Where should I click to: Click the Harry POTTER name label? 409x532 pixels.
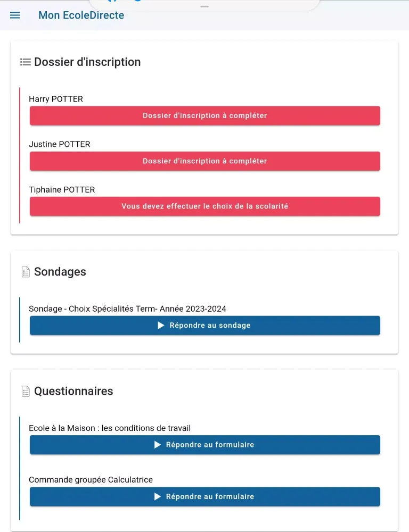[56, 99]
